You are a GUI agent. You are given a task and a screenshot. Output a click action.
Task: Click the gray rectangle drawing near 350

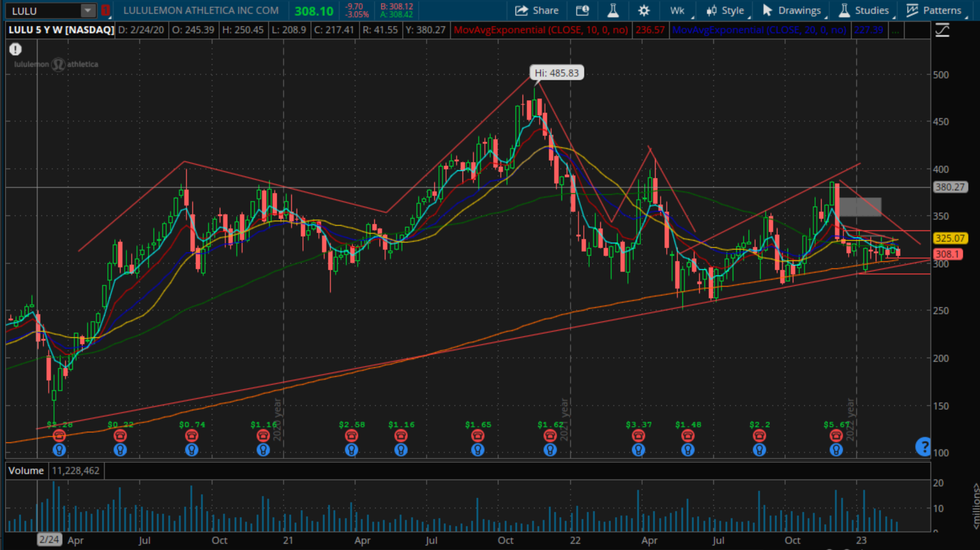[860, 207]
